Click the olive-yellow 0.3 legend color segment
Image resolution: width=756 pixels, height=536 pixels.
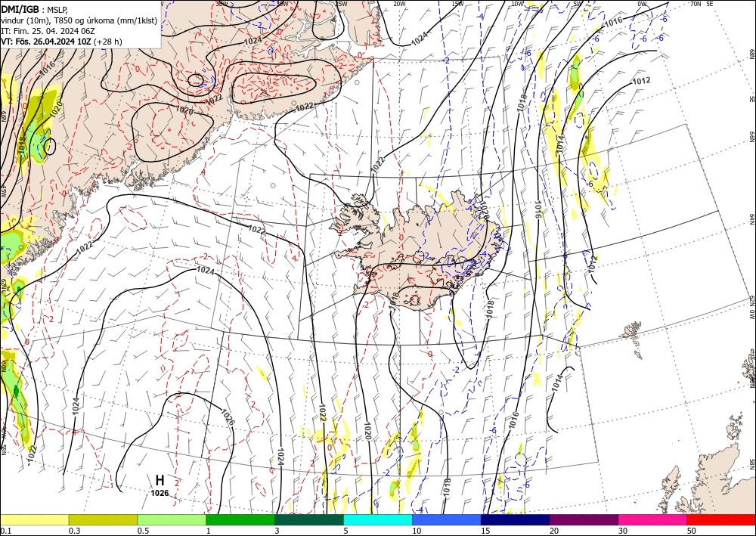103,519
